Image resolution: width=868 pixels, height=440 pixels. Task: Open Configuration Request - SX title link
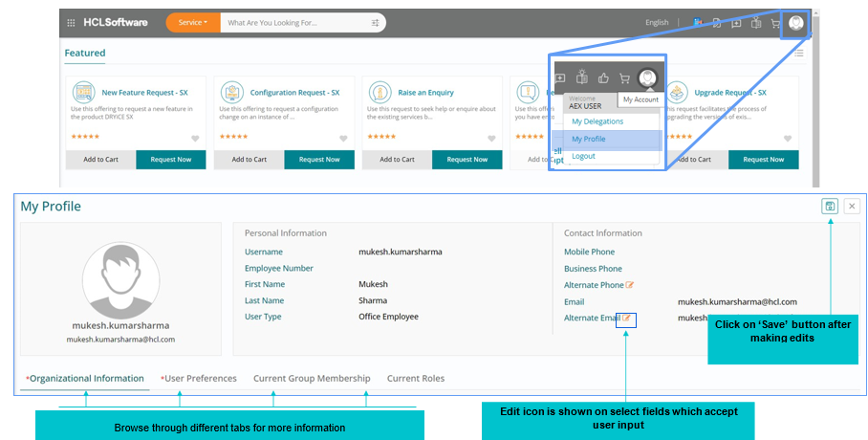294,93
